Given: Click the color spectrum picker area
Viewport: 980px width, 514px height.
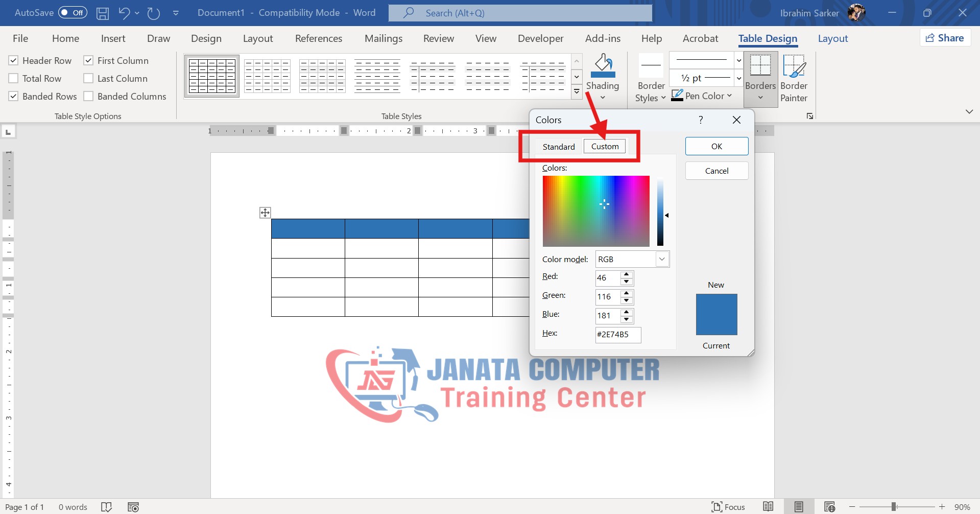Looking at the screenshot, I should (596, 211).
